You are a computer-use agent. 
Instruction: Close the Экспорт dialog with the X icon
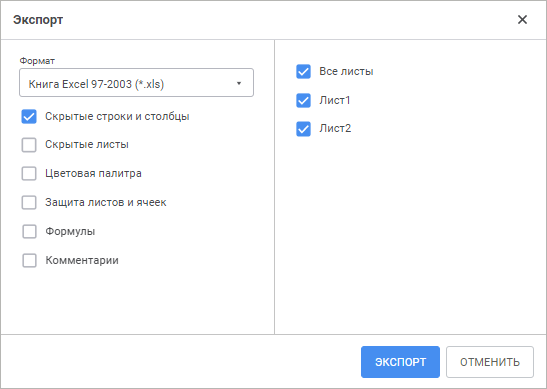(522, 20)
